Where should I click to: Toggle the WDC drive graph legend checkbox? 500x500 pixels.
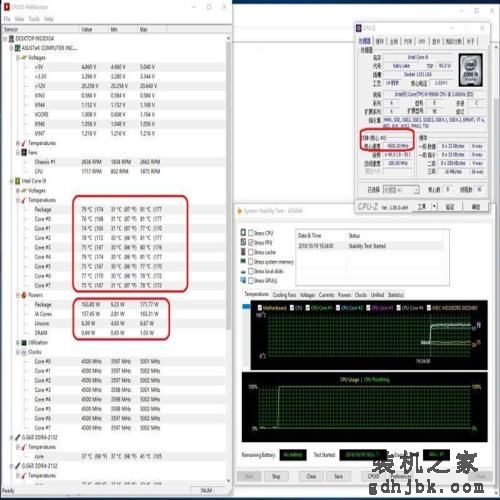point(429,308)
